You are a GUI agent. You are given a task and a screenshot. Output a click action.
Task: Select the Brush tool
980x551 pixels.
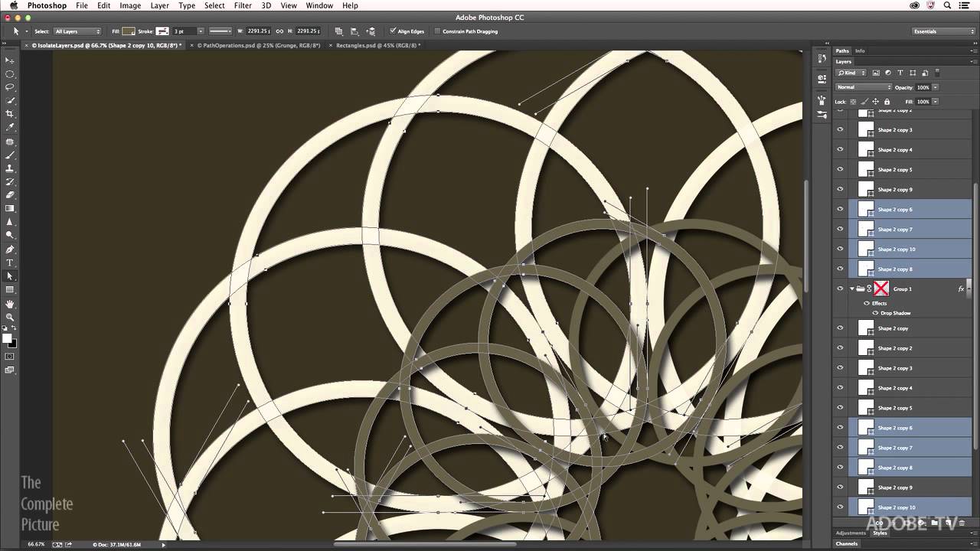(x=10, y=155)
